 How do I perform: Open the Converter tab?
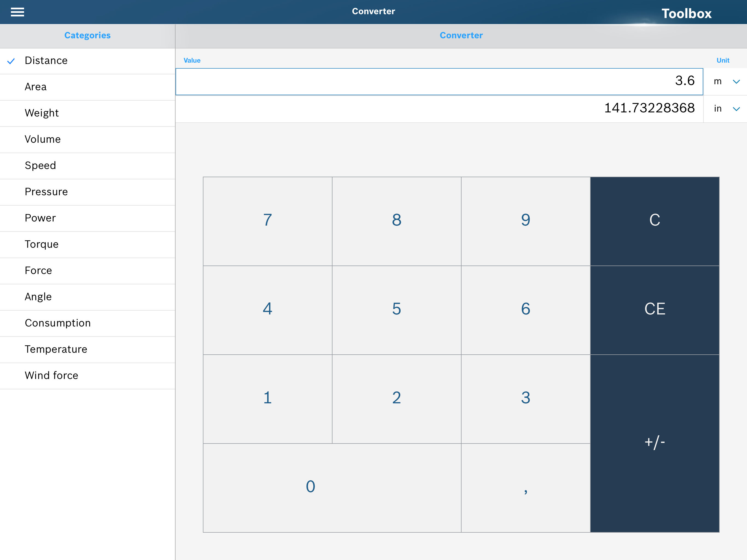[461, 35]
